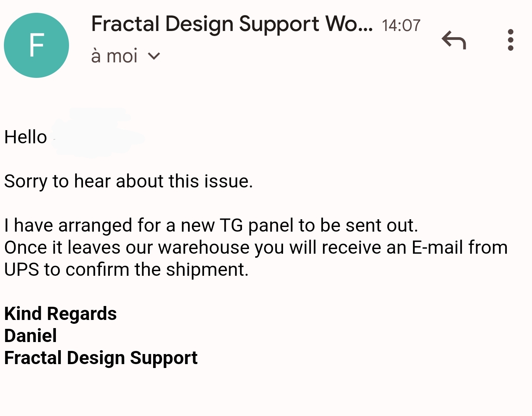Tap the teal "F" sender avatar
Screen dimensions: 532x416
pos(36,45)
